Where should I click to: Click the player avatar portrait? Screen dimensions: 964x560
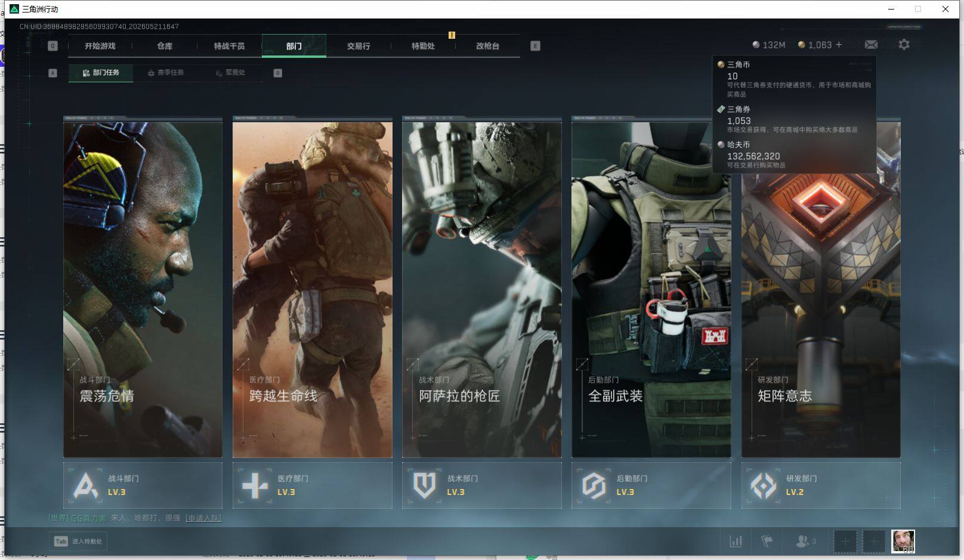(x=903, y=542)
